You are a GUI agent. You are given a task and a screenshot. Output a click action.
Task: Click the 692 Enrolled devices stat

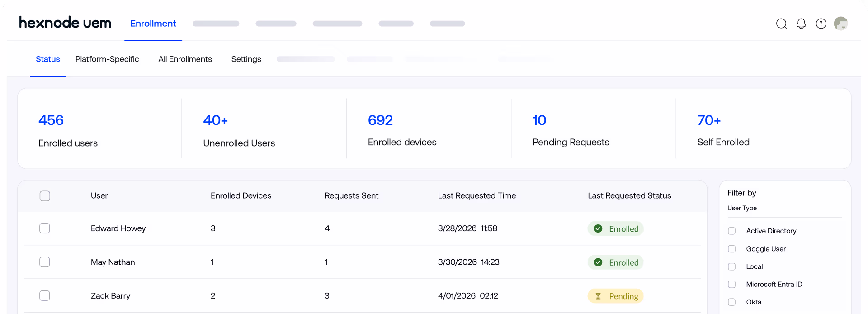click(x=402, y=130)
